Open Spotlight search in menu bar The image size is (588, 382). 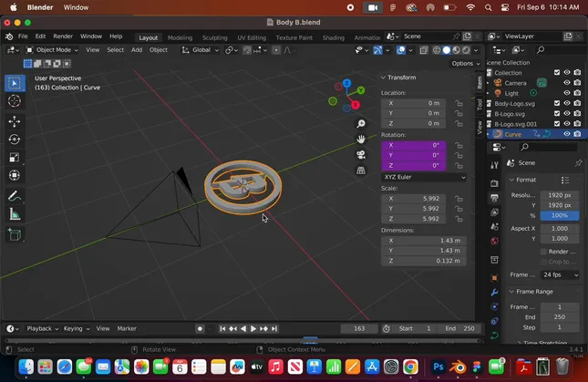coord(488,7)
